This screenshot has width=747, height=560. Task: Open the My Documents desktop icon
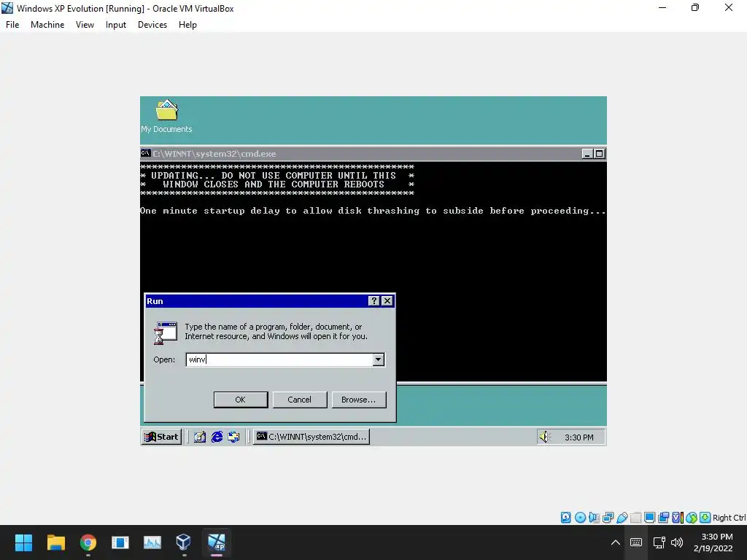(166, 116)
